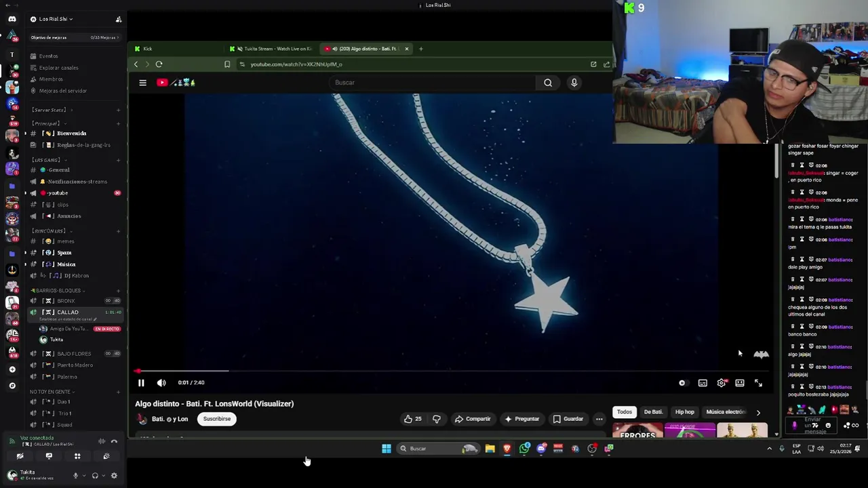Reload the YouTube page
The image size is (868, 488).
(x=159, y=64)
